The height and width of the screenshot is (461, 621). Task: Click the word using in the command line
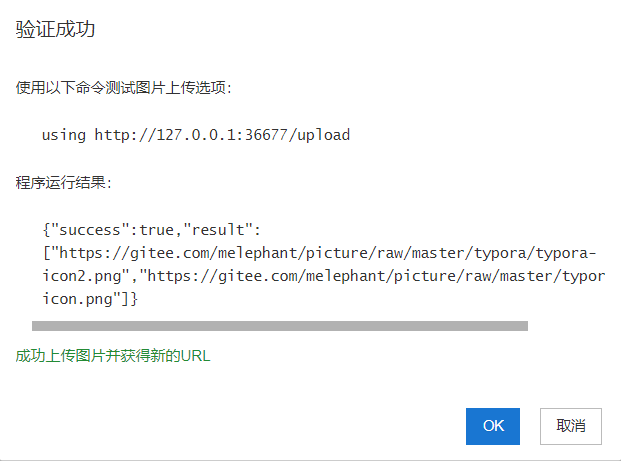pyautogui.click(x=64, y=135)
